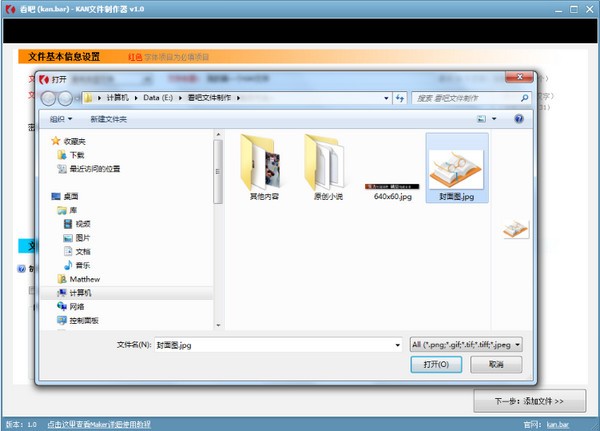
Task: Open the file type filter dropdown
Action: point(466,344)
